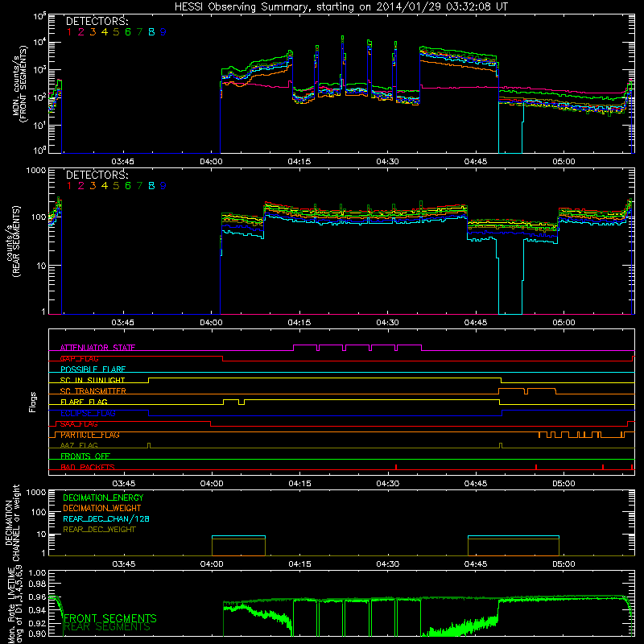The height and width of the screenshot is (644, 644).
Task: Click the PARTICLE_FLAG label
Action: coord(90,435)
